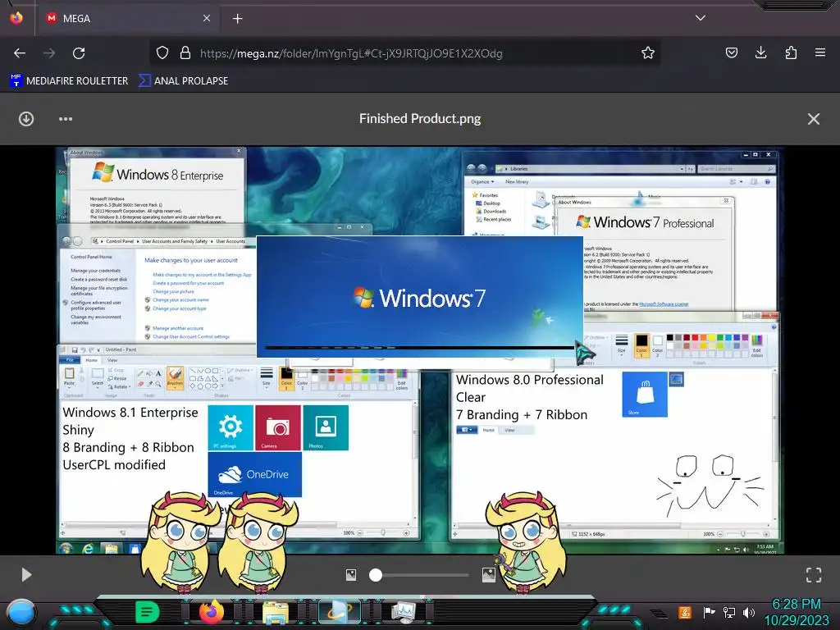This screenshot has height=630, width=840.
Task: Expand the list all tabs chevron
Action: pyautogui.click(x=701, y=18)
